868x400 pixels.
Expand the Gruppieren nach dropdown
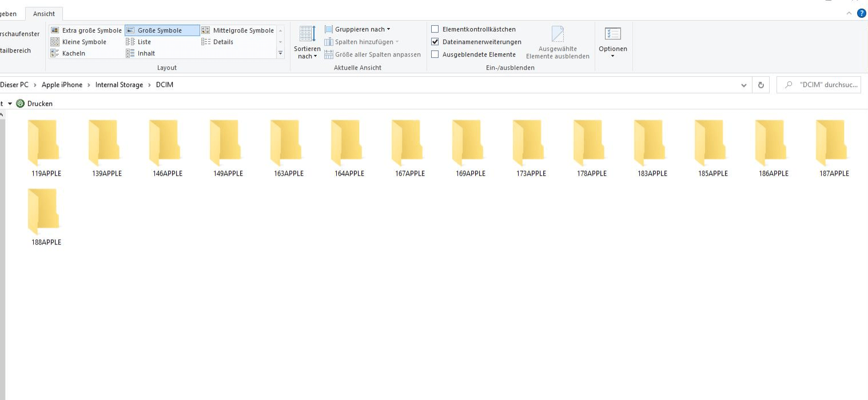[357, 29]
